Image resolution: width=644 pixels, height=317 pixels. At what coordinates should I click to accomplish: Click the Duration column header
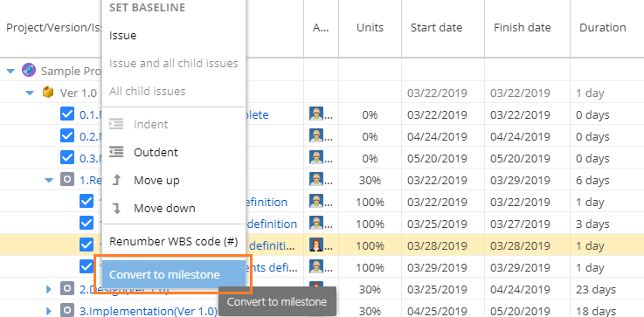603,28
